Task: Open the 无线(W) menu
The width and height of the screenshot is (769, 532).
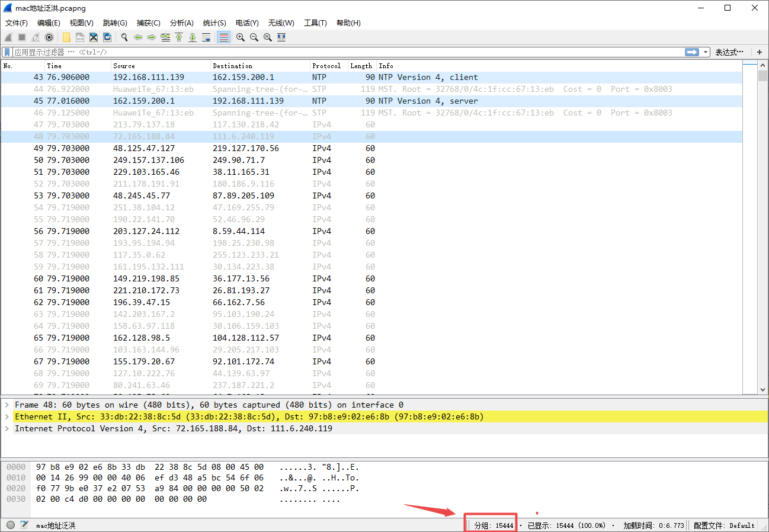Action: tap(281, 23)
